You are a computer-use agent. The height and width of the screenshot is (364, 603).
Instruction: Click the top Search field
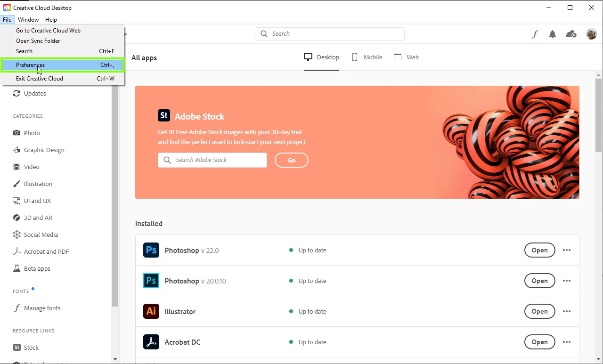[x=330, y=34]
